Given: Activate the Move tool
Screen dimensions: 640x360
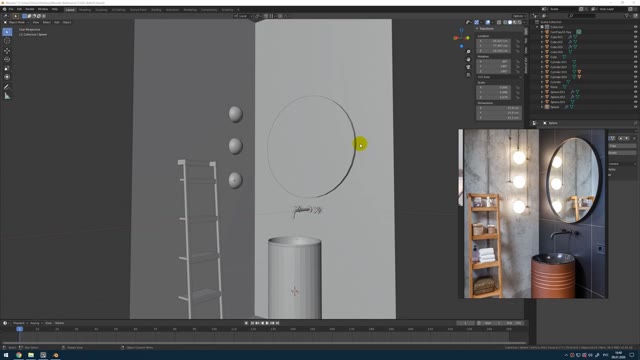Looking at the screenshot, I should click(x=7, y=51).
